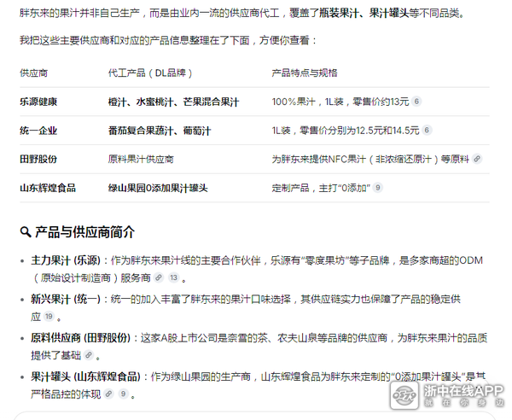Open link icon in the 田野股份 row
Screen dimensions: 512x420
click(477, 160)
